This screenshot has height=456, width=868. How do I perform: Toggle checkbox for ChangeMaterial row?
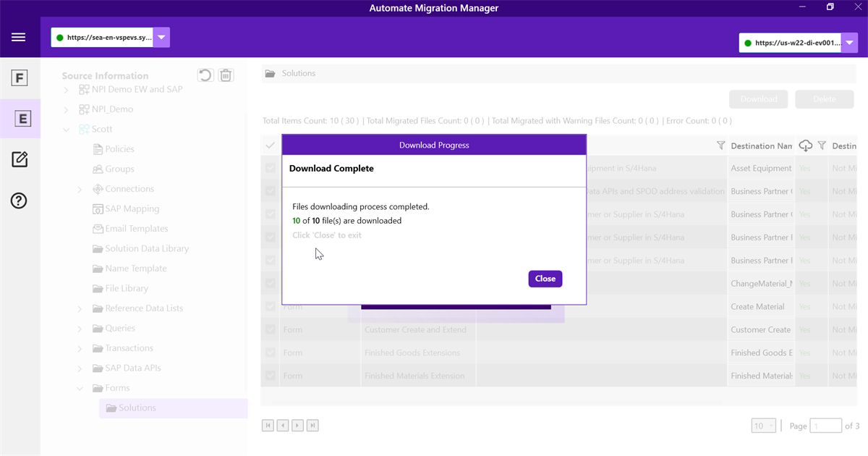pyautogui.click(x=271, y=284)
